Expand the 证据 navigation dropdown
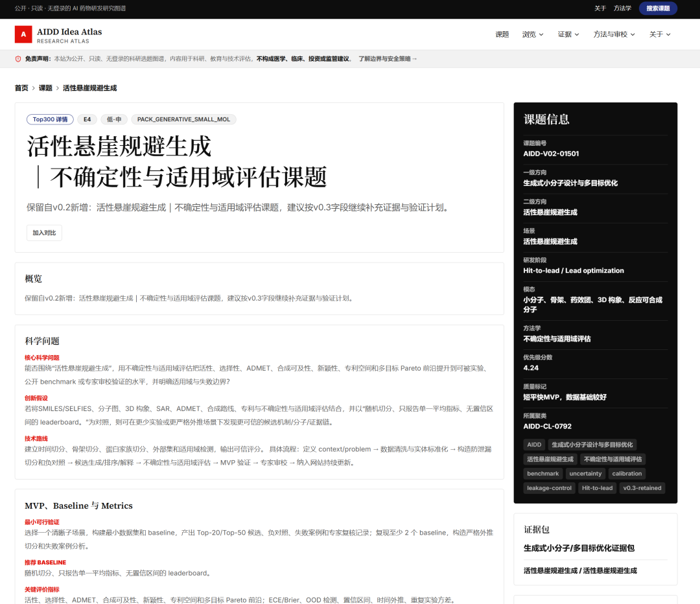 (568, 34)
